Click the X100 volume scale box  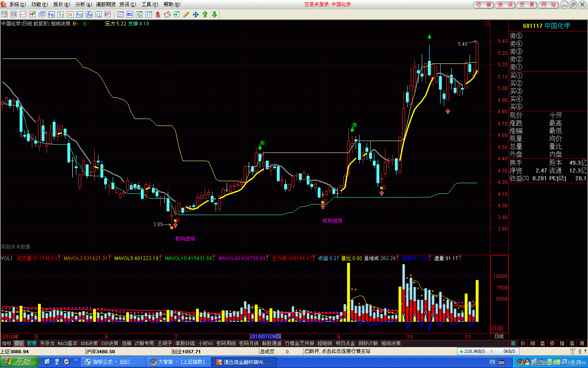pyautogui.click(x=497, y=329)
